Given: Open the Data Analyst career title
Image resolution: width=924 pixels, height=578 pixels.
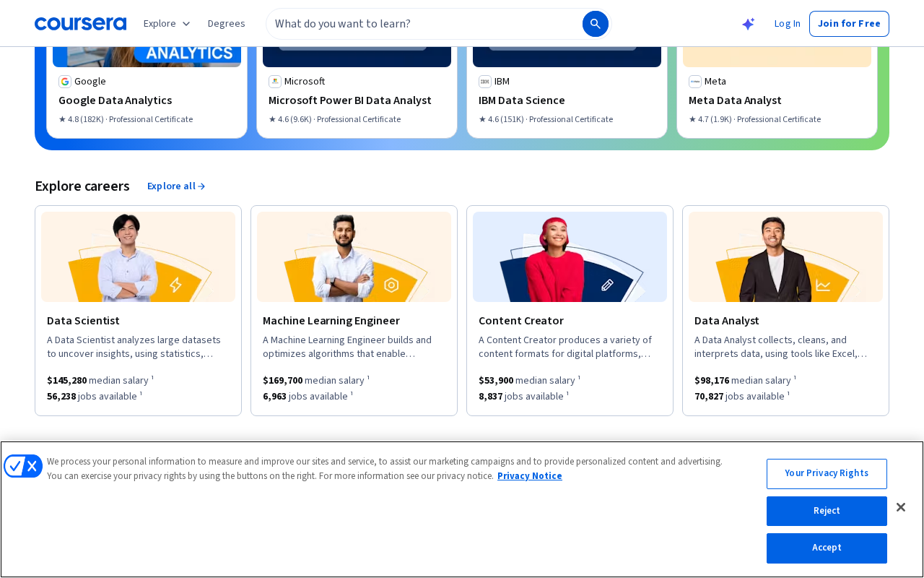Looking at the screenshot, I should tap(727, 321).
